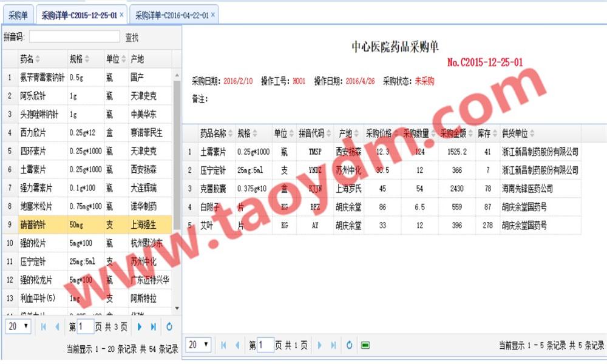Open page size dropdown in left pager
Screen dimensions: 607x364
(x=18, y=326)
